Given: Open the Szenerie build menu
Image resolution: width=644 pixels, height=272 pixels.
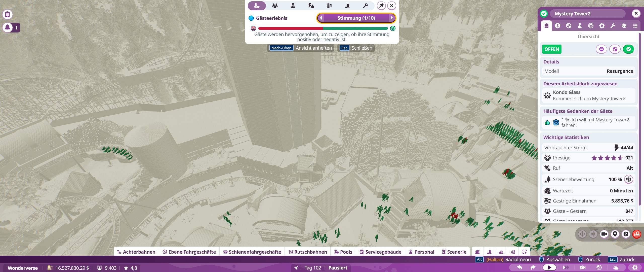Looking at the screenshot, I should pos(454,252).
